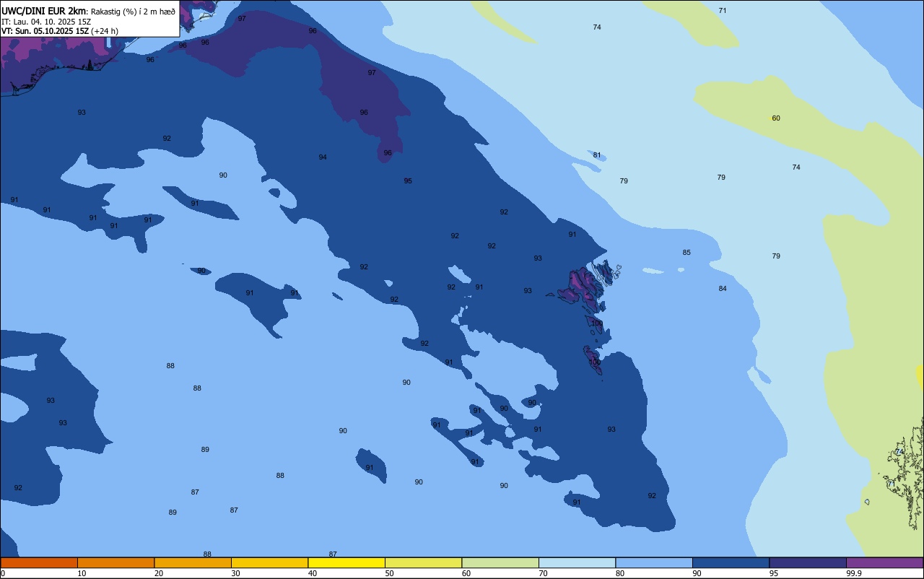The height and width of the screenshot is (579, 924).
Task: Click the 94 humidity value on the map
Action: pyautogui.click(x=323, y=157)
